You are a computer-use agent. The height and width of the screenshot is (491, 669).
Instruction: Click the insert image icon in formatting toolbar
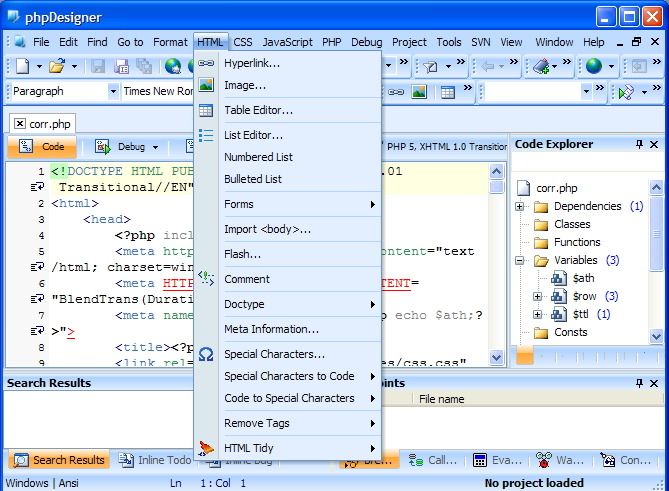pos(419,92)
